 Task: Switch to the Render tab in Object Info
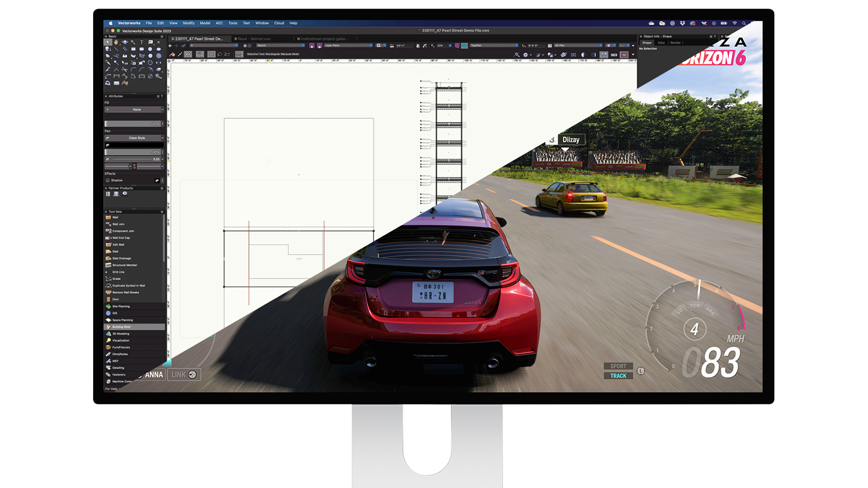click(x=675, y=42)
